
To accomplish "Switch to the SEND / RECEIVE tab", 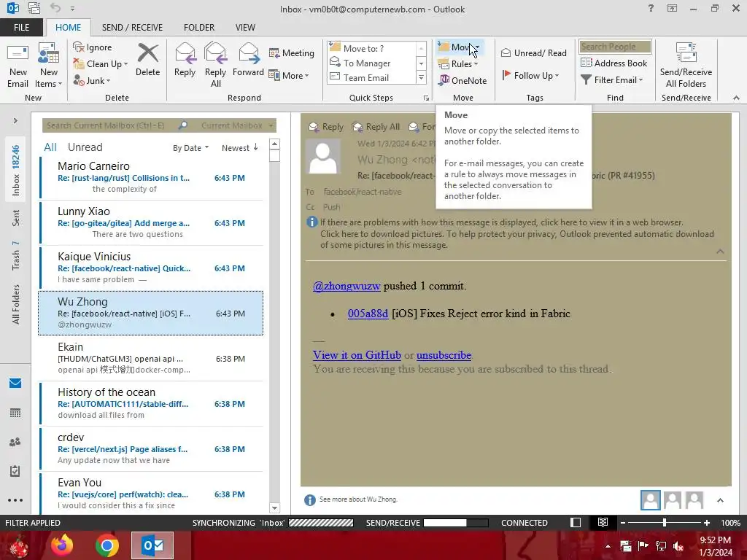I will coord(133,27).
